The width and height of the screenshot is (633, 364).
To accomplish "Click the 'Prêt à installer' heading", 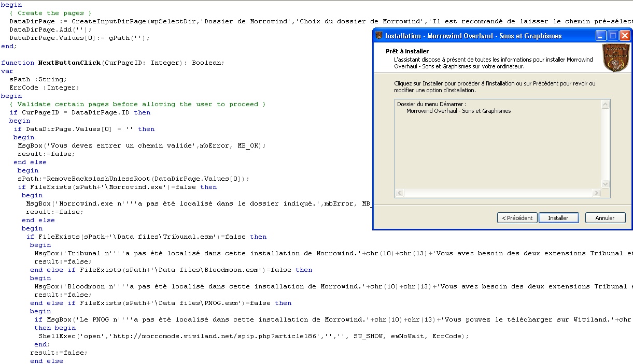I will click(x=407, y=51).
